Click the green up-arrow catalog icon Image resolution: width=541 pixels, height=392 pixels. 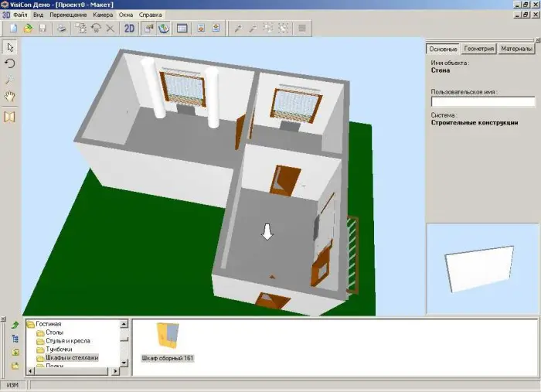[15, 325]
